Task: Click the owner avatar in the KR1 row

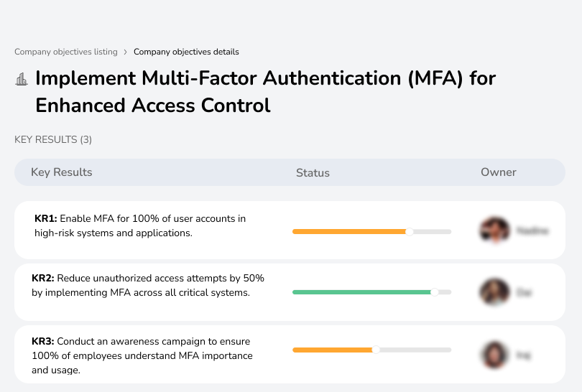Action: click(x=495, y=230)
